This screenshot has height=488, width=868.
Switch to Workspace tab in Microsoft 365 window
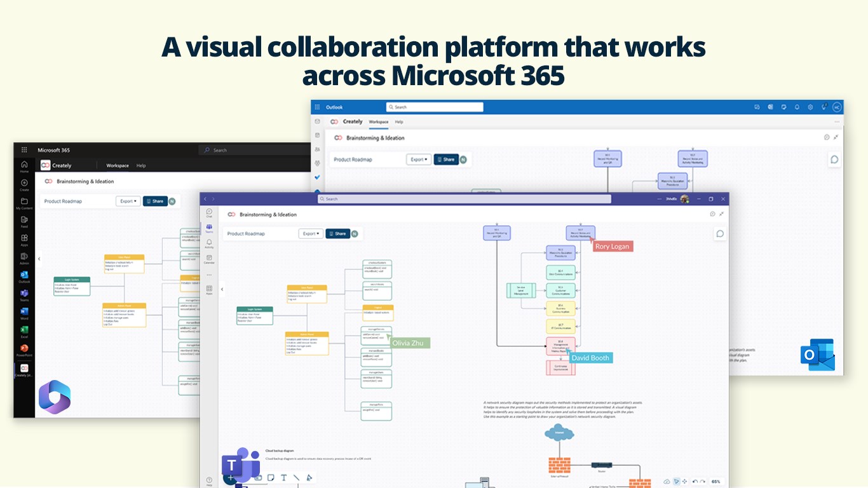tap(118, 165)
